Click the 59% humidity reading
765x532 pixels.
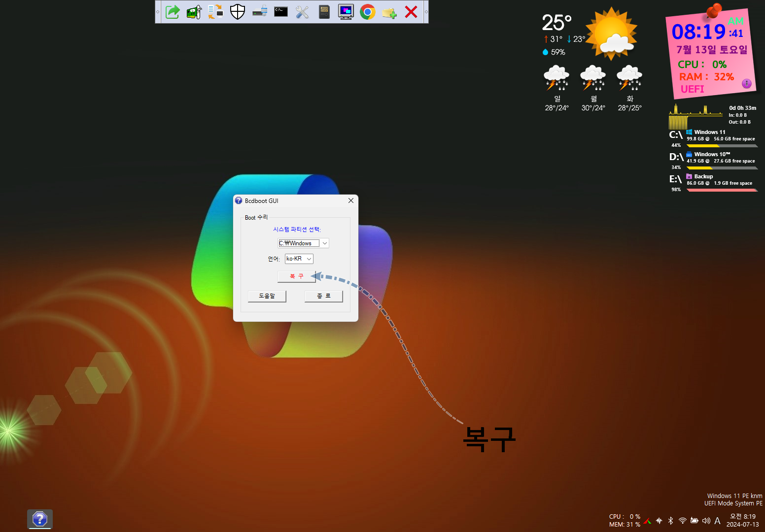click(554, 52)
